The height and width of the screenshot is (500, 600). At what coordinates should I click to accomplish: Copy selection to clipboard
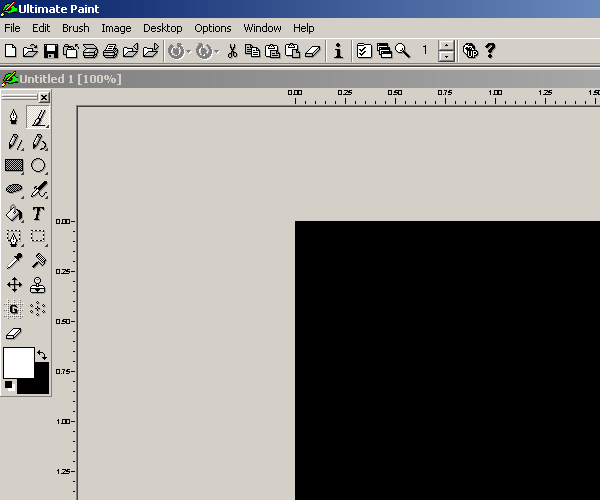252,51
